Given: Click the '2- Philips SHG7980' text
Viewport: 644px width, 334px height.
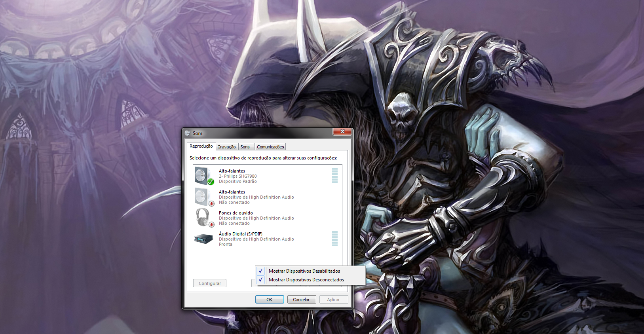Looking at the screenshot, I should pyautogui.click(x=238, y=176).
